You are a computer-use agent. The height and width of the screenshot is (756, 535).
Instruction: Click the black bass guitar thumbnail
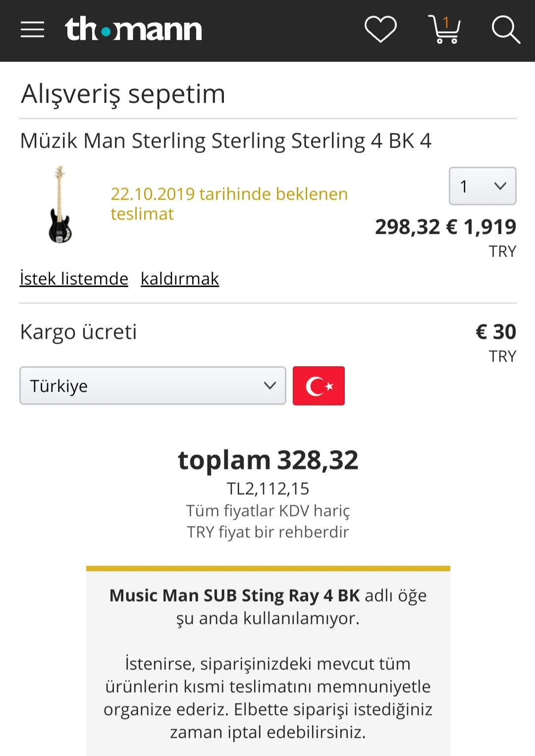click(x=60, y=204)
